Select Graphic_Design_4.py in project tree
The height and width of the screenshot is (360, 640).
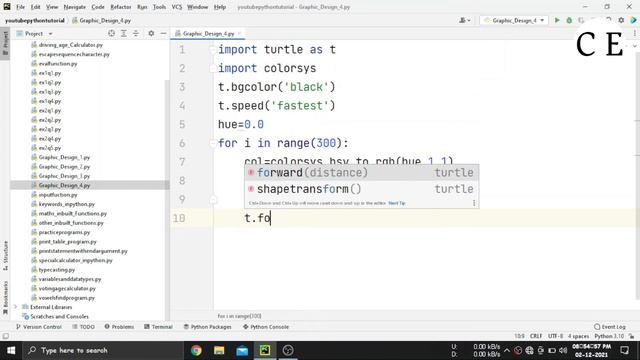tap(64, 185)
